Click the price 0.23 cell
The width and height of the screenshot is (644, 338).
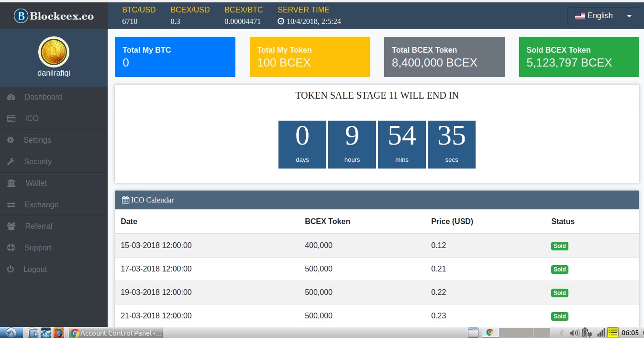439,316
